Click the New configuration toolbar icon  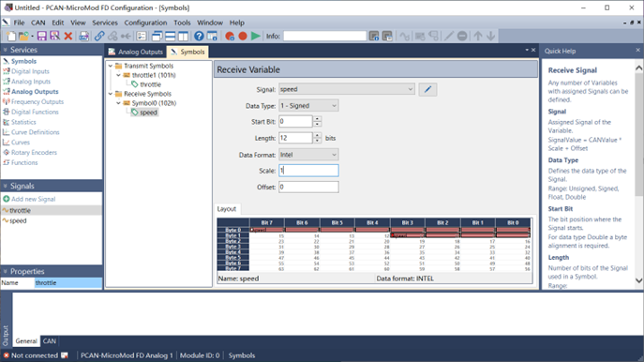pyautogui.click(x=11, y=37)
